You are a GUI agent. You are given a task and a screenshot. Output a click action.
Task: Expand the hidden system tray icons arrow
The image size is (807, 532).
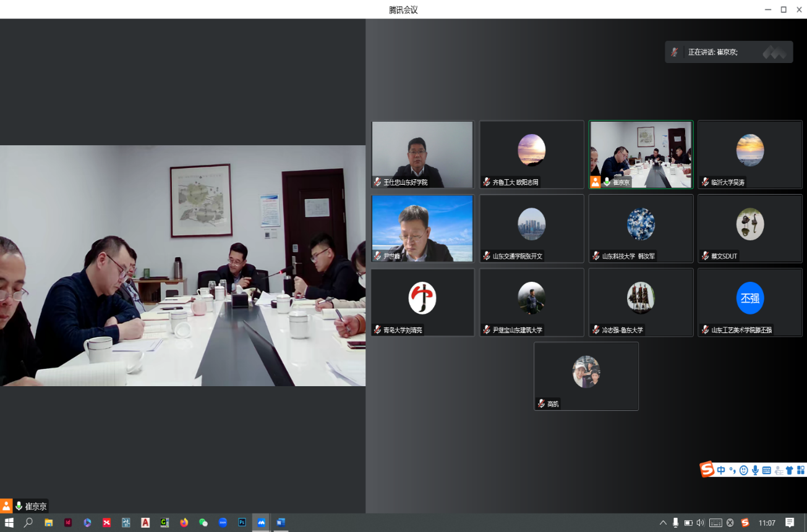663,523
